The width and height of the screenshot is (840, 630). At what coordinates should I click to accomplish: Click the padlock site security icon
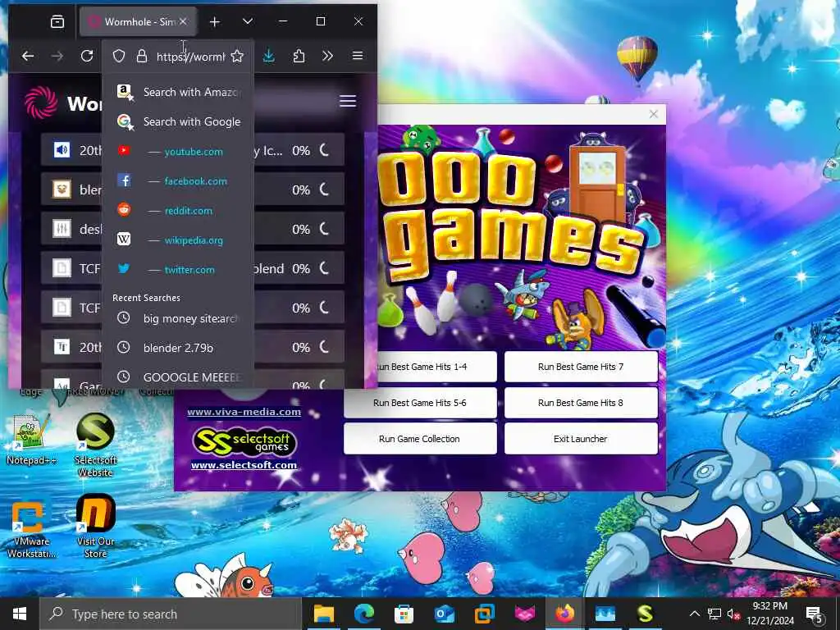tap(141, 56)
